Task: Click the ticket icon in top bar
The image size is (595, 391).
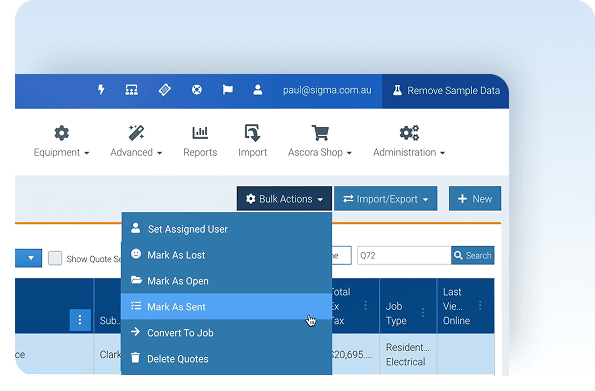Action: [x=164, y=90]
